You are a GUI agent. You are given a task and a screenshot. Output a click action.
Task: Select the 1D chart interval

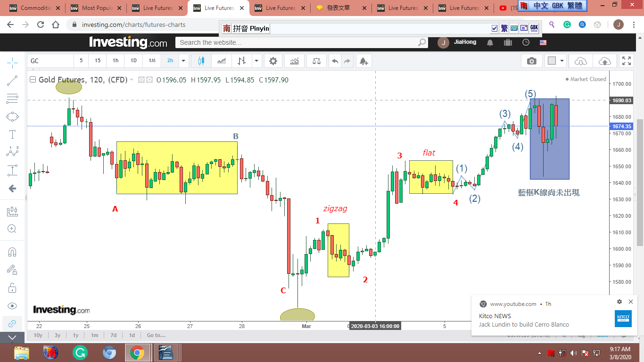pos(133,61)
